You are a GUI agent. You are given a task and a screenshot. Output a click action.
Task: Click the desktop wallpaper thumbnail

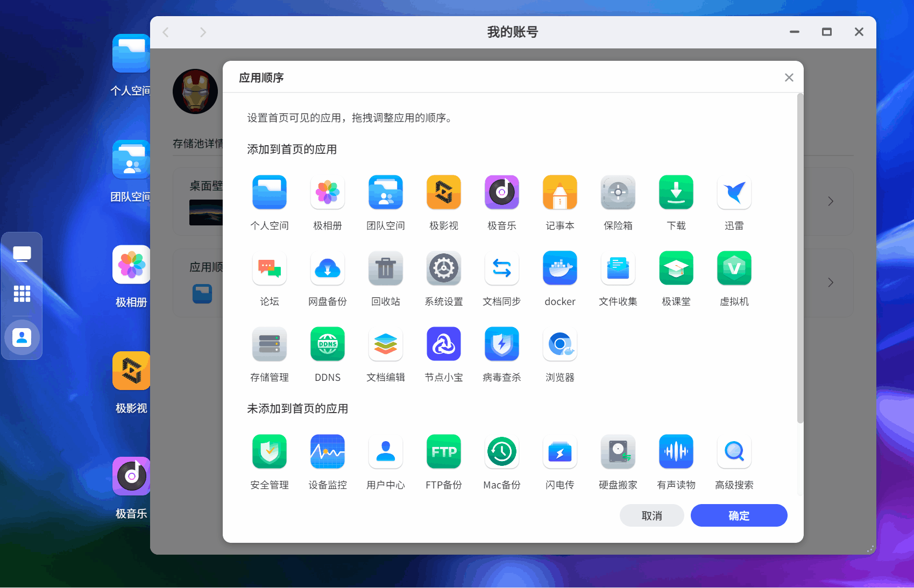click(206, 212)
